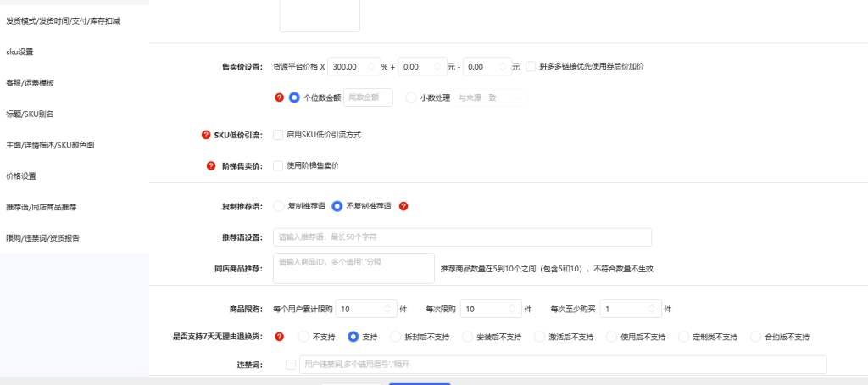Select 合约板不支持 return option
Screen dimensions: 868x385
755,337
